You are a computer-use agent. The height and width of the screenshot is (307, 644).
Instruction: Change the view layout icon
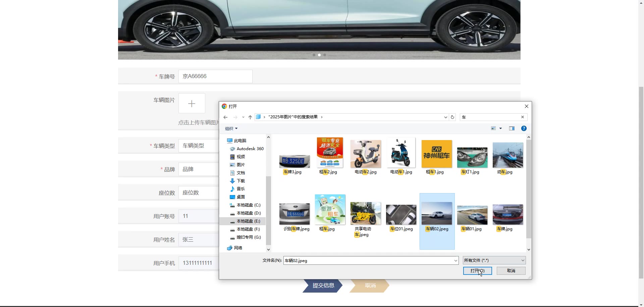493,128
